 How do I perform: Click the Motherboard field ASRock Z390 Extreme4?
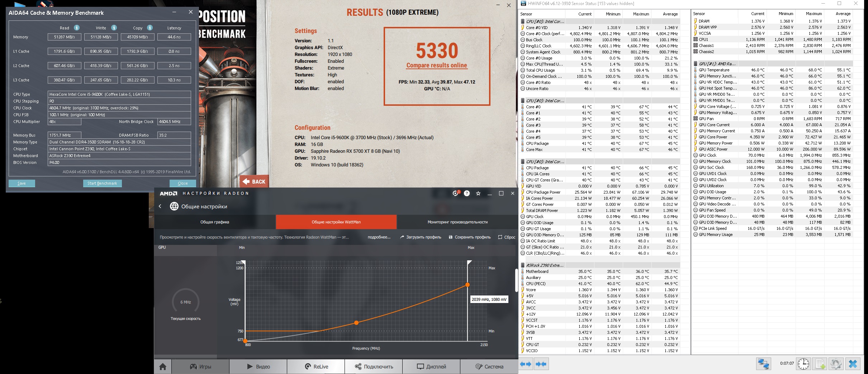tap(119, 156)
